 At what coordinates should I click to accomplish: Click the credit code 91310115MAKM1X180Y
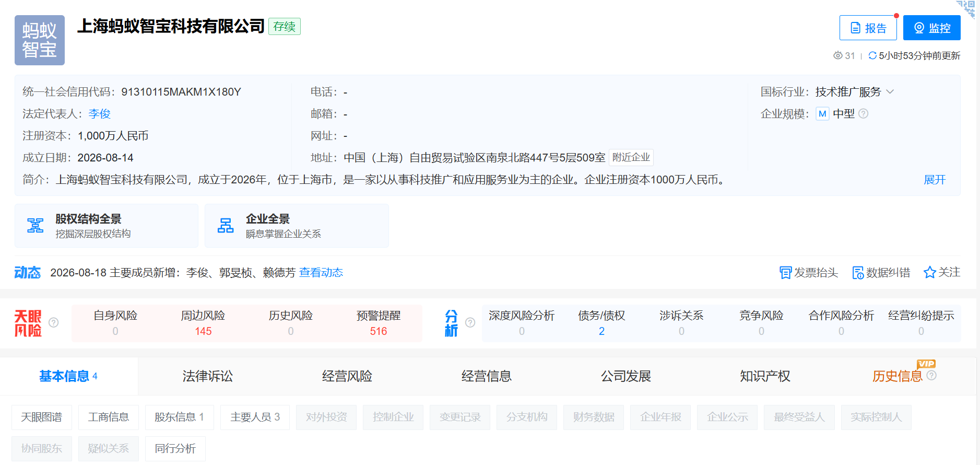(181, 92)
